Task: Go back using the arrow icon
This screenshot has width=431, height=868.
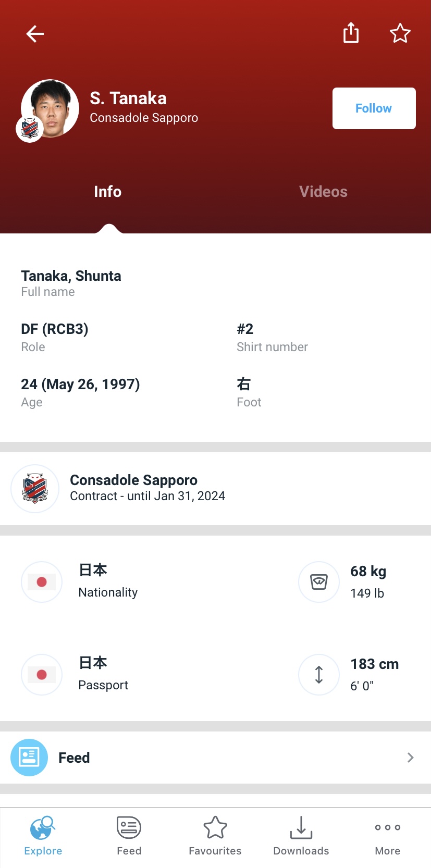Action: (35, 34)
